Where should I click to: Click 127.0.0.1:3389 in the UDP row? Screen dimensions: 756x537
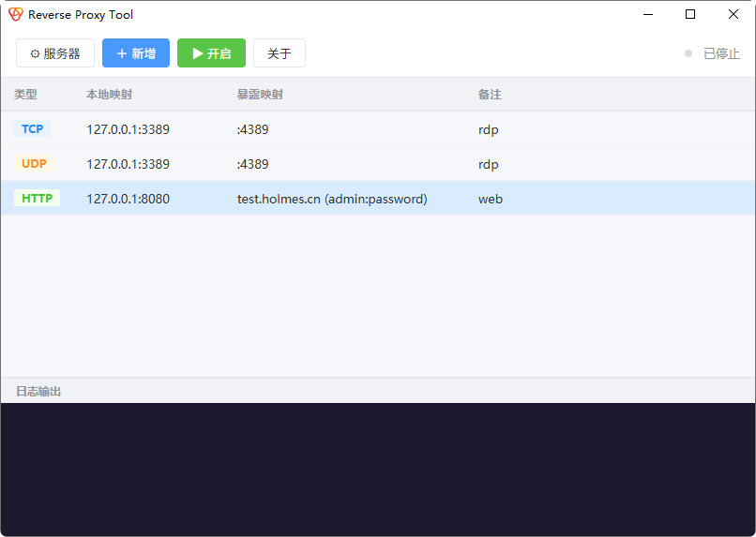pyautogui.click(x=128, y=164)
